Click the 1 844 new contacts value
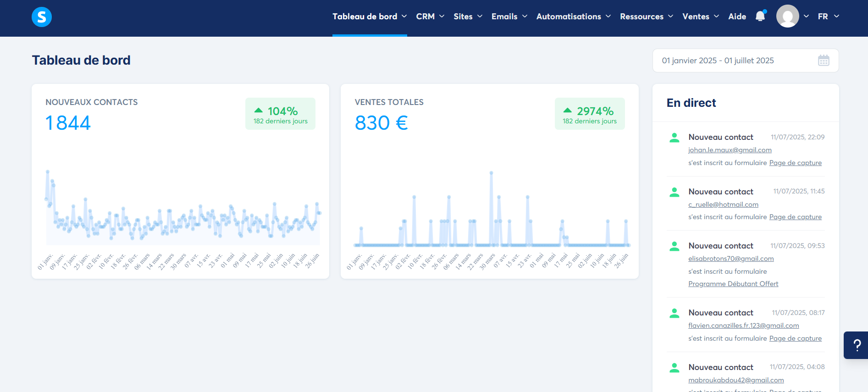 68,123
